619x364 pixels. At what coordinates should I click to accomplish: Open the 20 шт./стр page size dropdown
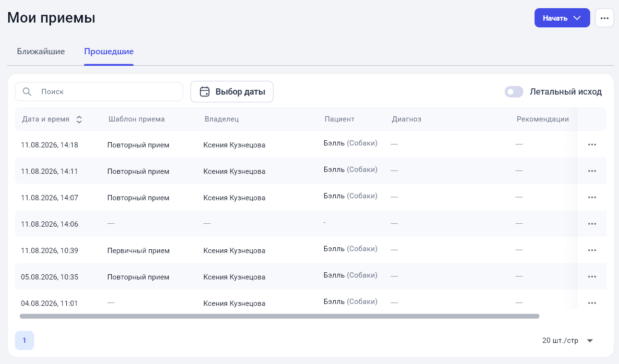click(x=568, y=340)
